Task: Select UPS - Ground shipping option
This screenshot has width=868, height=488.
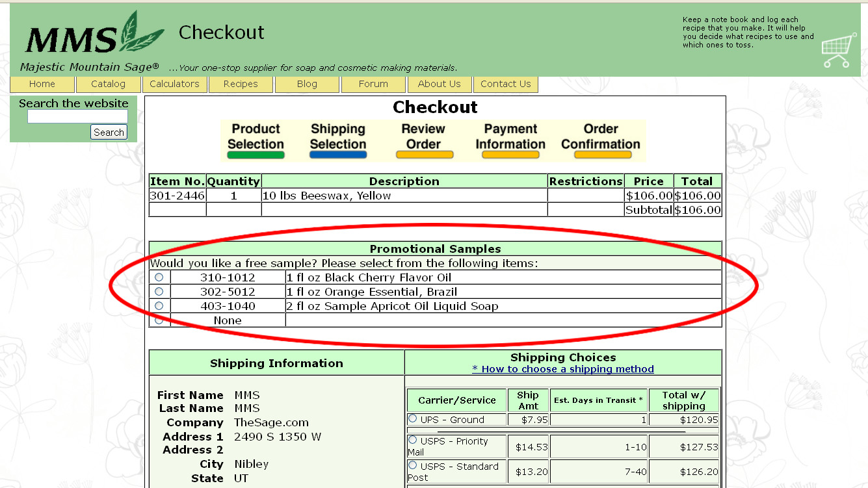Action: (412, 418)
